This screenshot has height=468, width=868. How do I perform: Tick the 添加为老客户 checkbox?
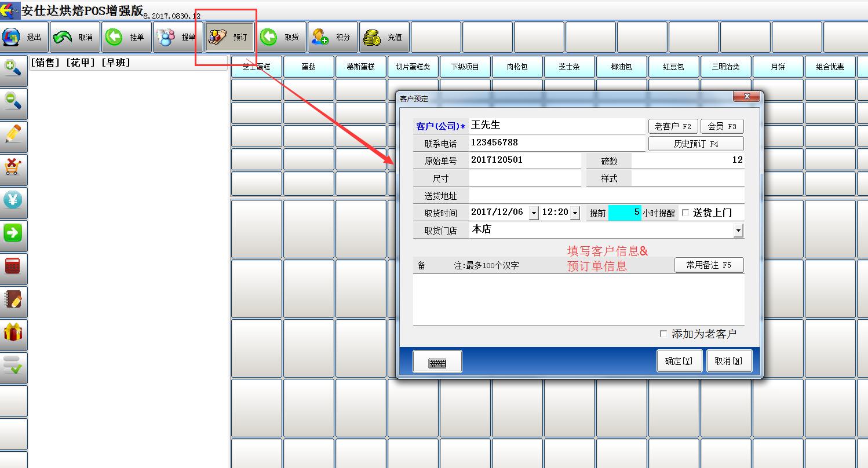click(663, 334)
